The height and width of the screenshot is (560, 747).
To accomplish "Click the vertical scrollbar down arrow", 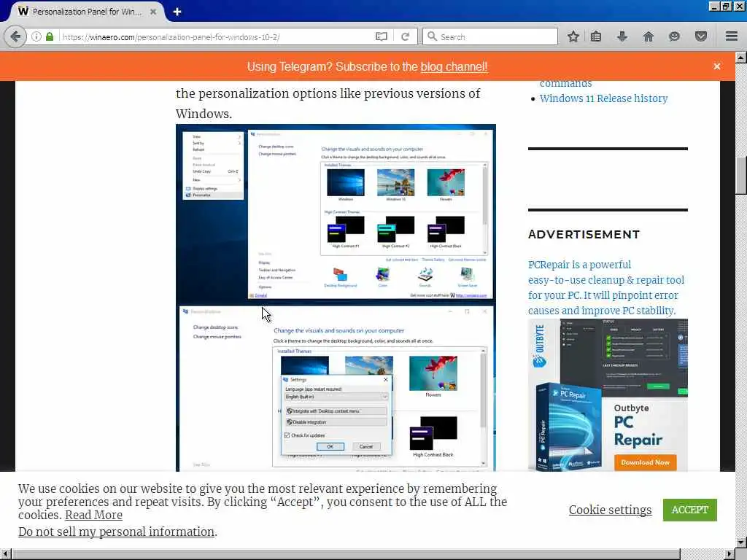I will click(x=741, y=542).
